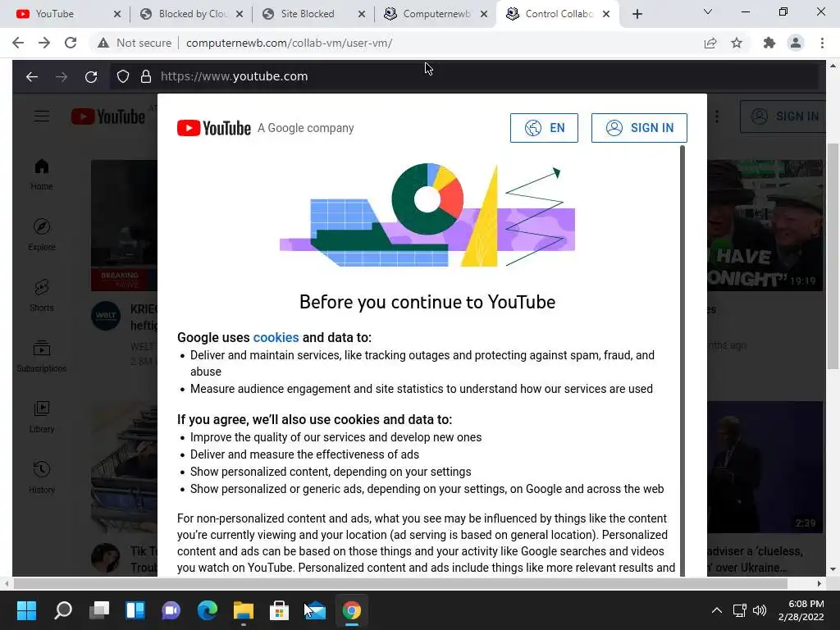Open the YouTube hamburger guide menu

42,116
